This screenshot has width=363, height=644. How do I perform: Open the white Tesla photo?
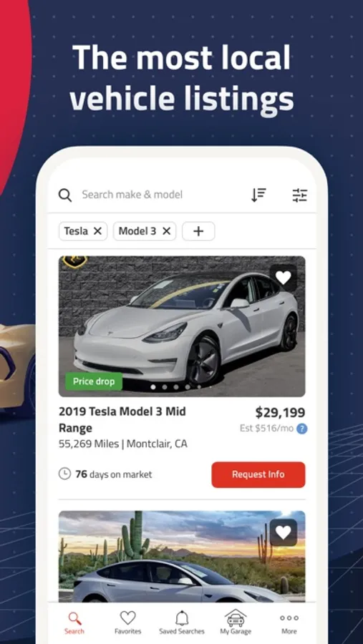182,326
